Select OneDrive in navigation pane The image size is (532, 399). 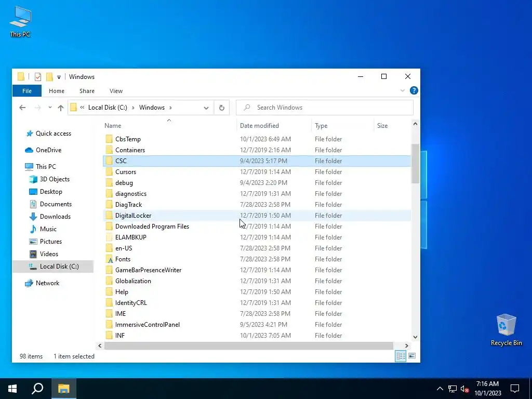48,150
